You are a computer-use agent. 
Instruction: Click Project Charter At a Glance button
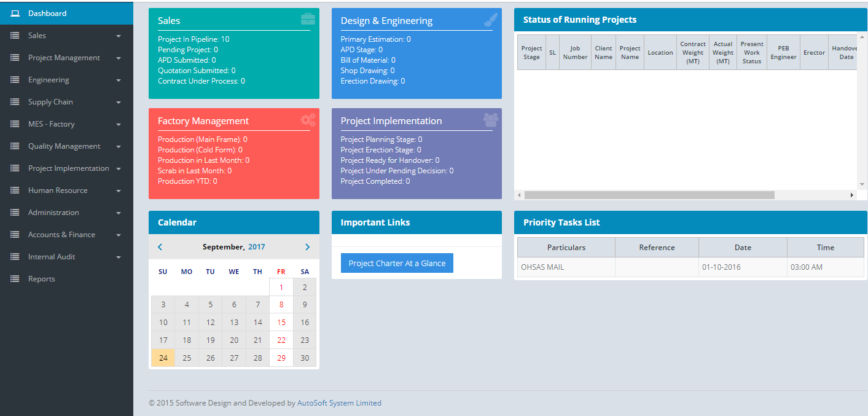click(x=397, y=263)
